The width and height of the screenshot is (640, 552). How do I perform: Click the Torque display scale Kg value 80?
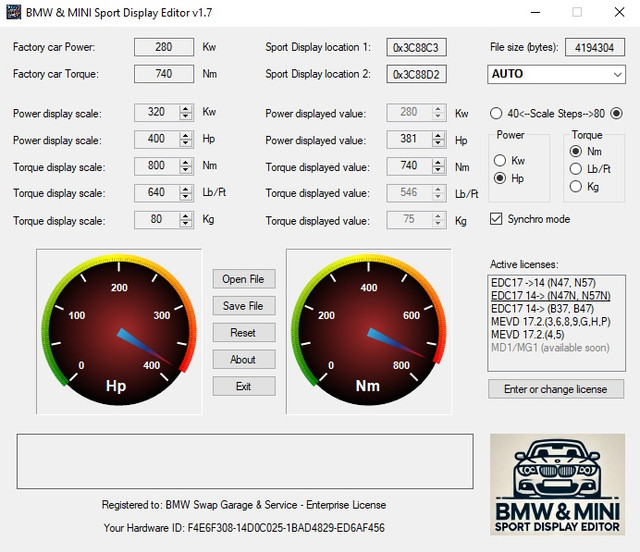point(157,220)
